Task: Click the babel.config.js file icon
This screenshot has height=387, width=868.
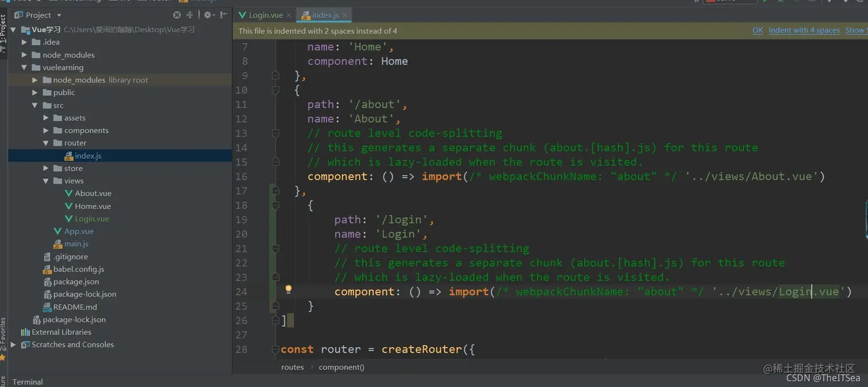Action: (x=47, y=269)
